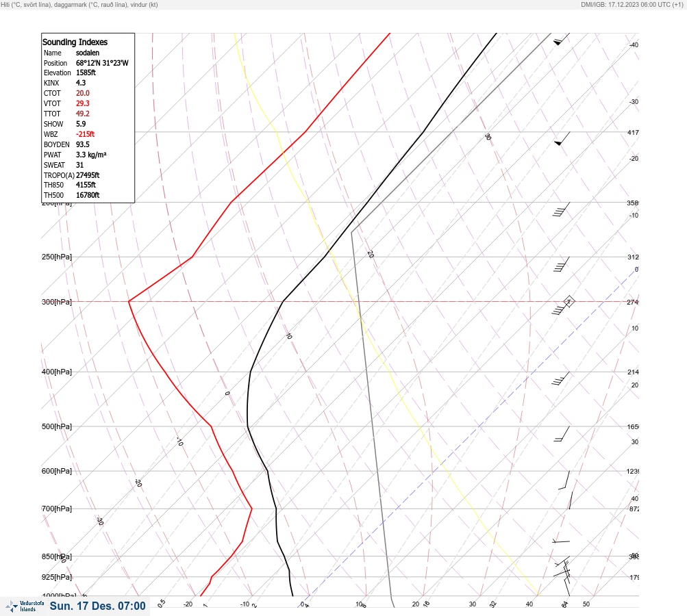Screen dimensions: 687x616
Task: Click the Vedurstofa Islands logo
Action: pos(25,606)
